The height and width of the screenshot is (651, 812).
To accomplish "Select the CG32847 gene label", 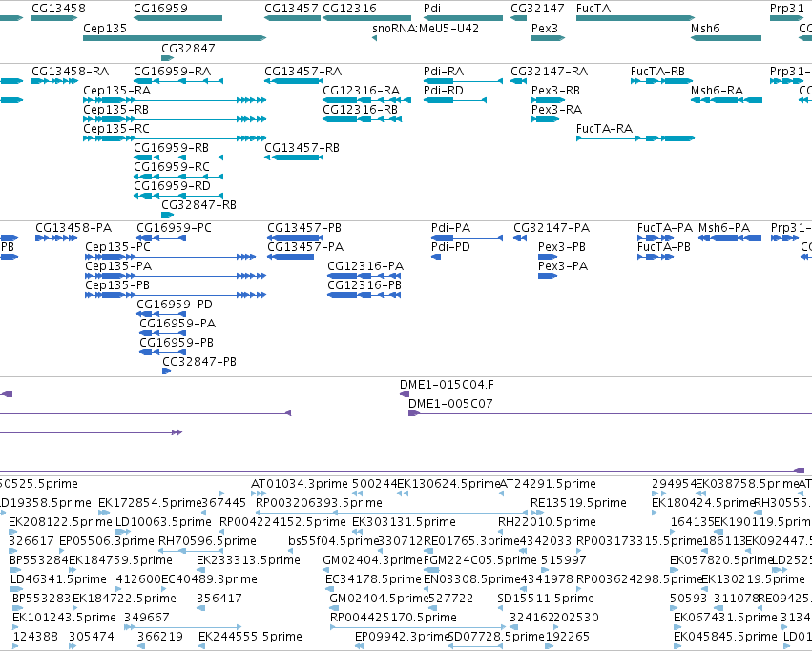I will 188,48.
